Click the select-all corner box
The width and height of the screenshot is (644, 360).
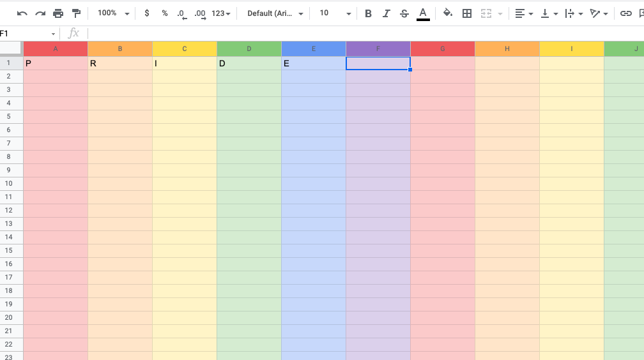11,48
